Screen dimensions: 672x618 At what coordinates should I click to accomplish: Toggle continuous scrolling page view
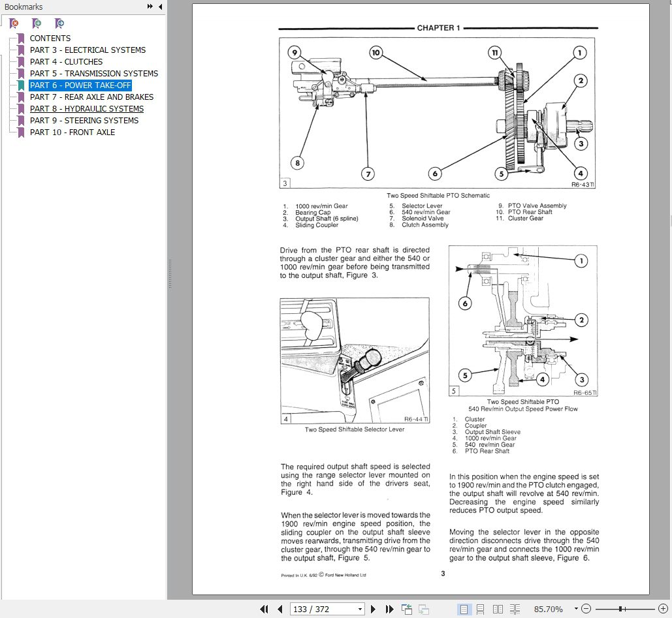pyautogui.click(x=480, y=609)
